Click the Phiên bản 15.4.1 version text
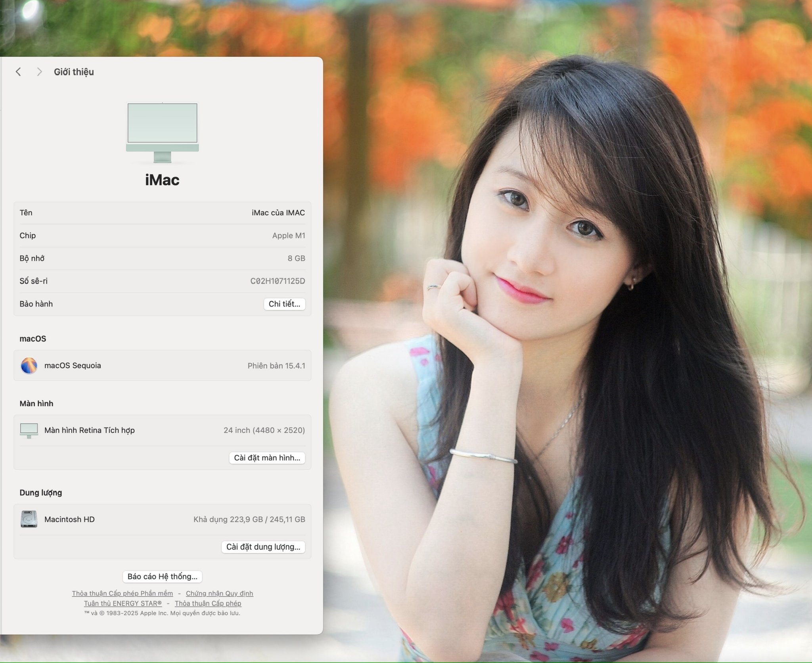Image resolution: width=812 pixels, height=663 pixels. click(x=276, y=366)
